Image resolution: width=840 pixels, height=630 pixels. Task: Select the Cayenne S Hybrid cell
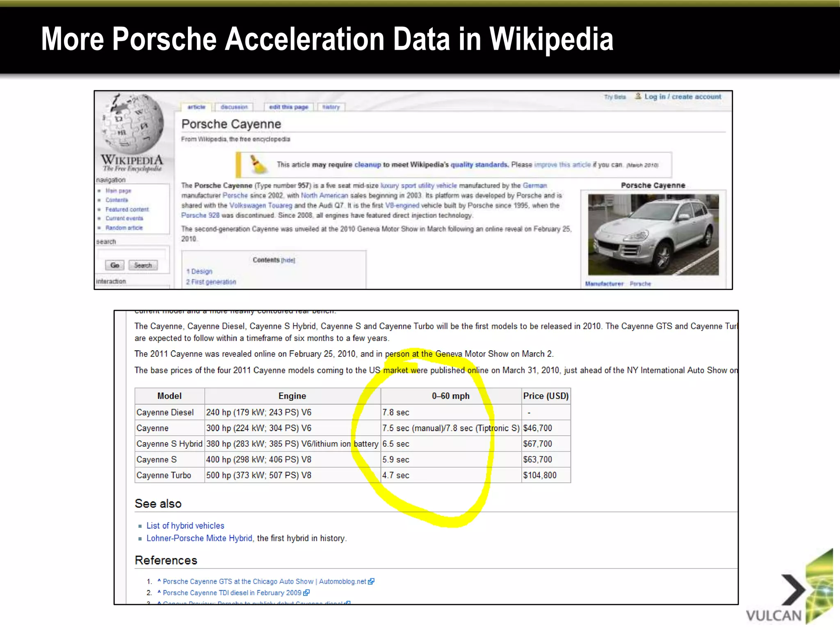pos(169,444)
